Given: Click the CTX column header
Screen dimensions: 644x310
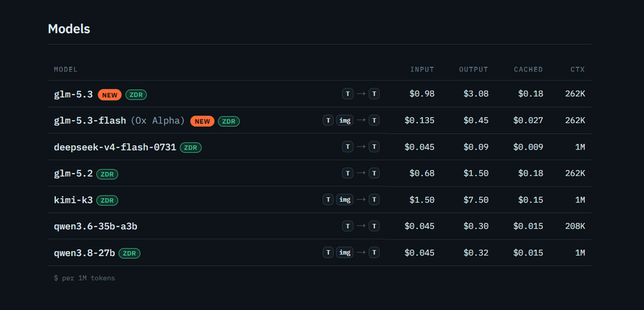Looking at the screenshot, I should 577,69.
